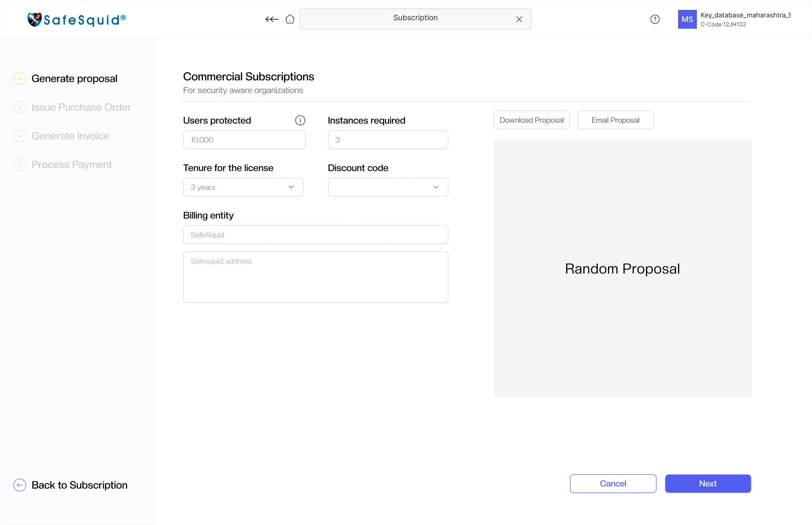Screen dimensions: 812x525
Task: Open the Discount code dropdown
Action: point(388,187)
